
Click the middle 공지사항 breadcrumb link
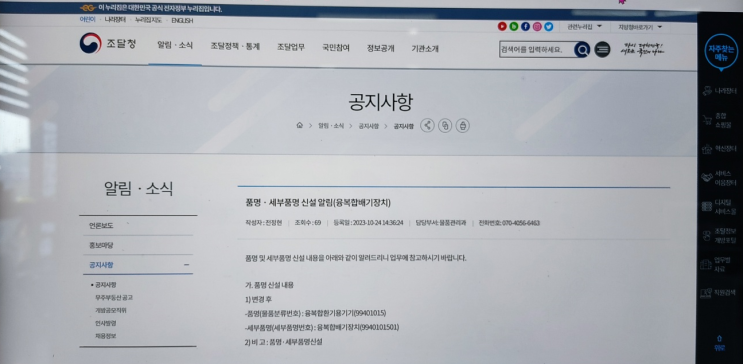(x=369, y=126)
